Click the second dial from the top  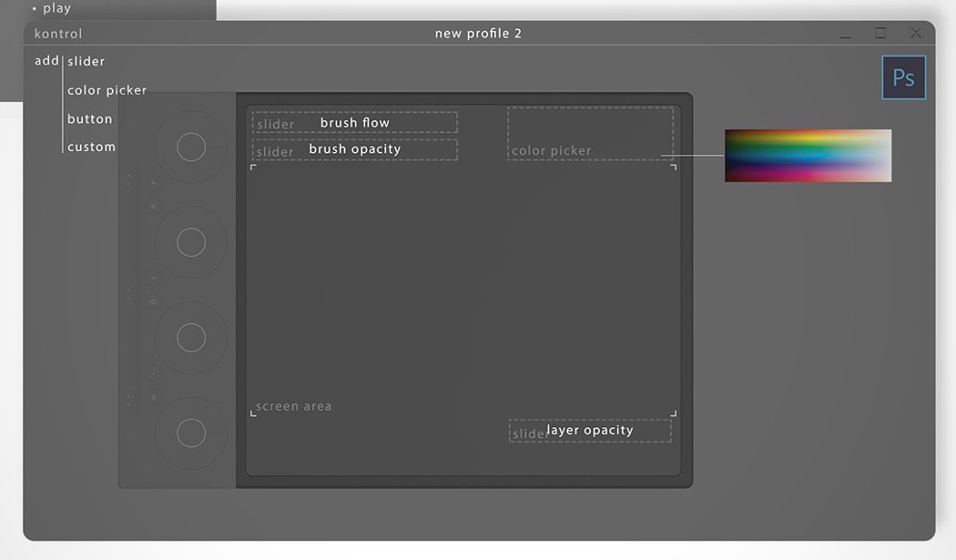[x=191, y=242]
